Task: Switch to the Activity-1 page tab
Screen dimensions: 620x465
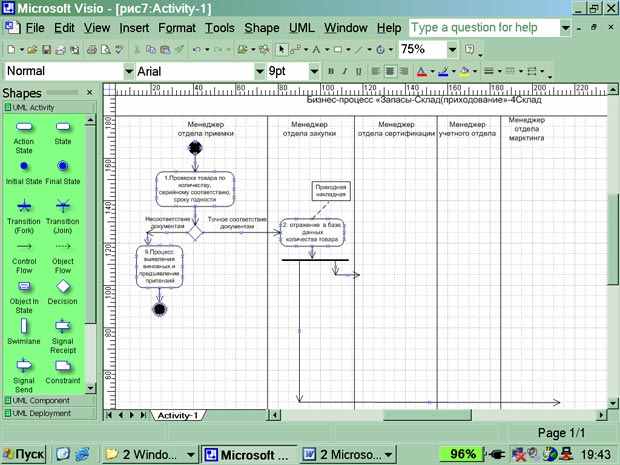Action: click(x=178, y=416)
